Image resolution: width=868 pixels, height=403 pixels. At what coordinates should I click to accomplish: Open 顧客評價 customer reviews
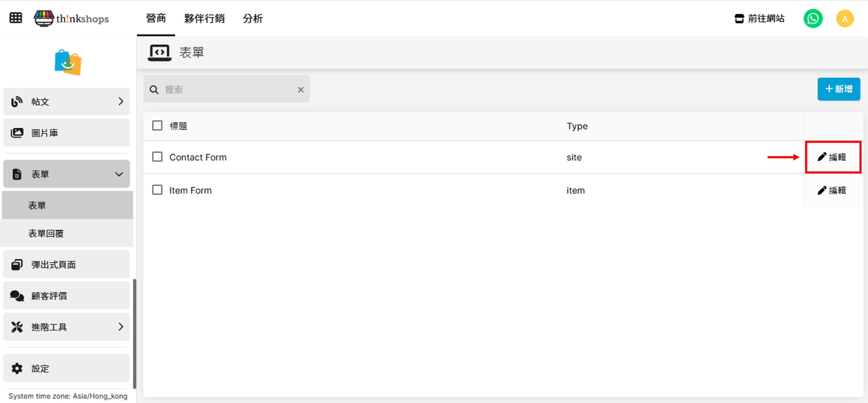pyautogui.click(x=66, y=296)
